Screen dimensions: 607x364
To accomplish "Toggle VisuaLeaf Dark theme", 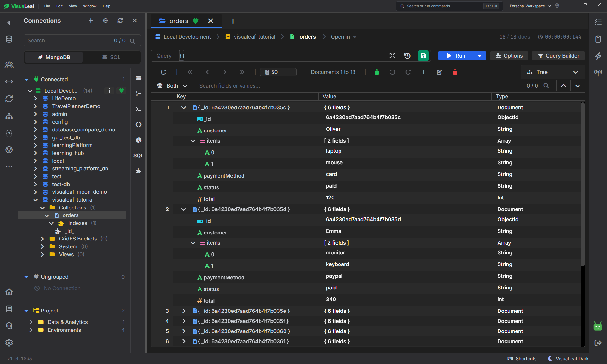I will [568, 359].
